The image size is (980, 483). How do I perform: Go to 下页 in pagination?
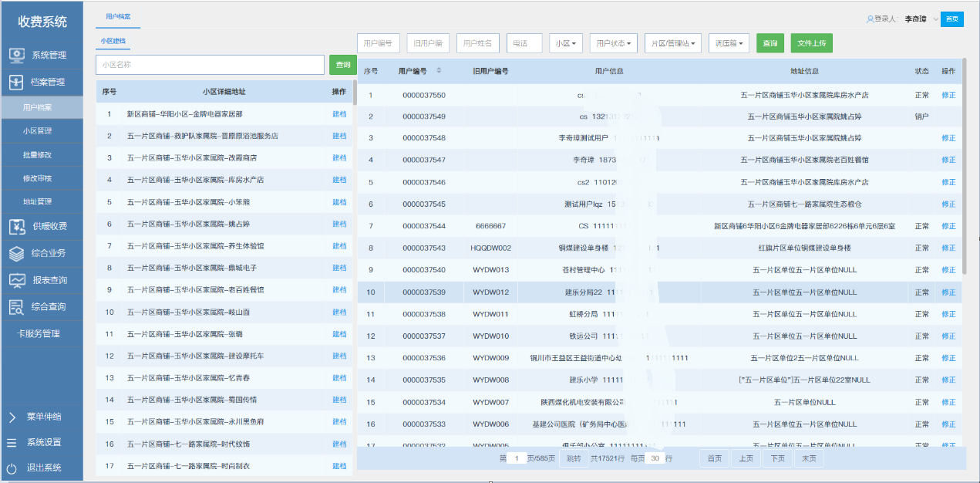point(777,458)
